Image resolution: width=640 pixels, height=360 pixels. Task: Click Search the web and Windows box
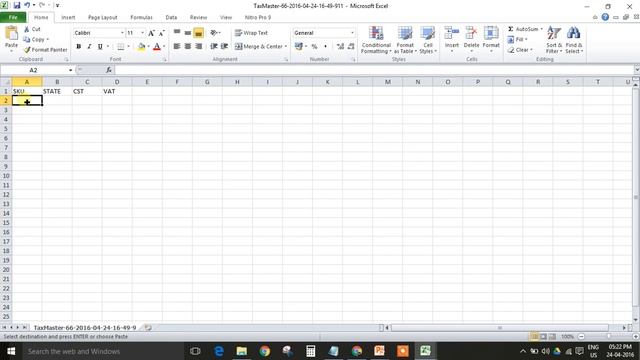click(102, 351)
